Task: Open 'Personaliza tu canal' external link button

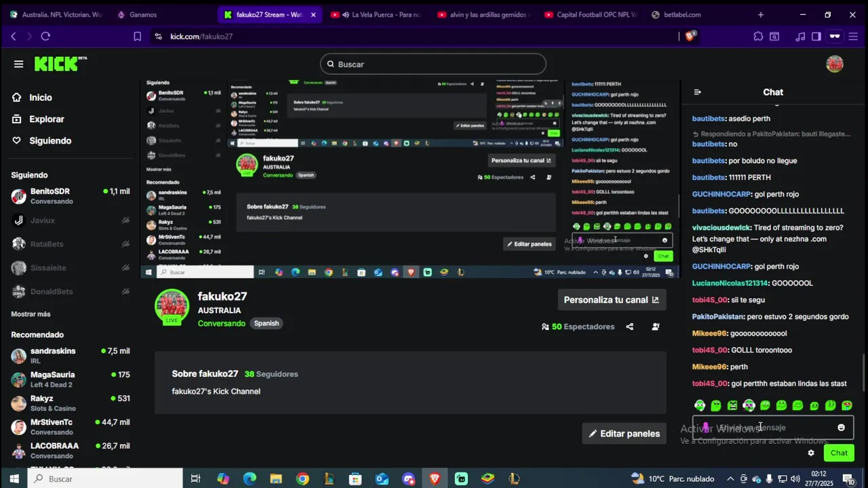Action: tap(612, 300)
